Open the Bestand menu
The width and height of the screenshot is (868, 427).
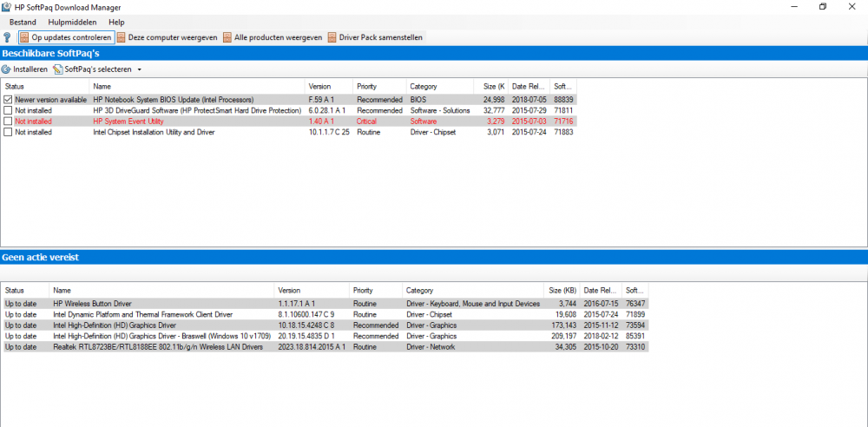pyautogui.click(x=23, y=23)
